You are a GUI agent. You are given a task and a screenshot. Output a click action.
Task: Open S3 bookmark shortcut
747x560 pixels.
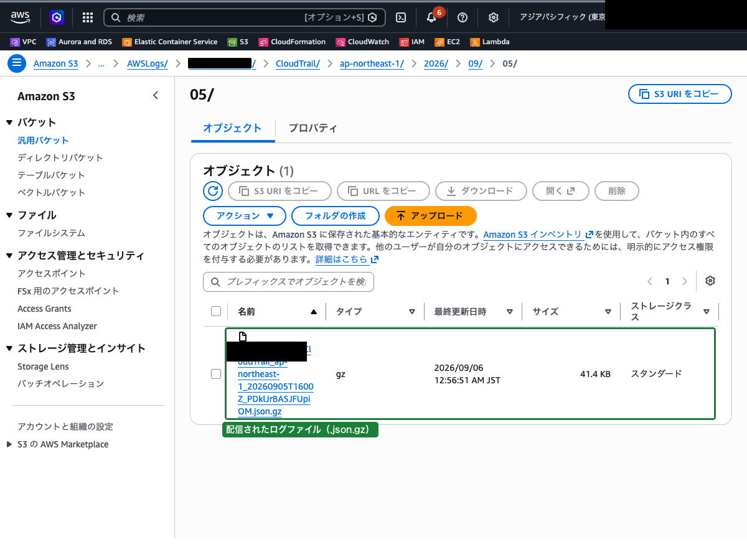pyautogui.click(x=238, y=42)
